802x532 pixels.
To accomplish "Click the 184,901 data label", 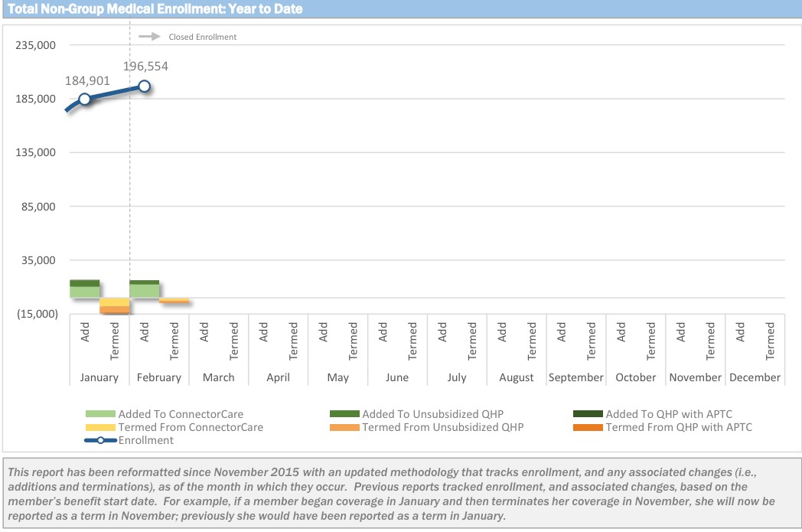I will 87,80.
